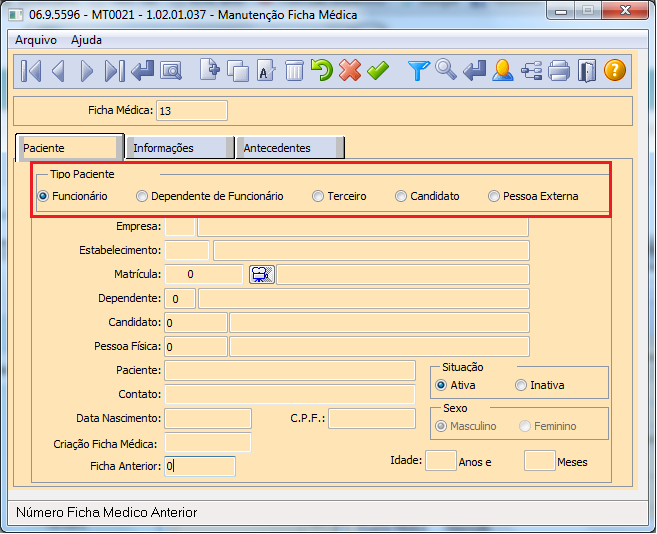Click the Data Nascimento field
Image resolution: width=657 pixels, height=534 pixels.
(208, 418)
